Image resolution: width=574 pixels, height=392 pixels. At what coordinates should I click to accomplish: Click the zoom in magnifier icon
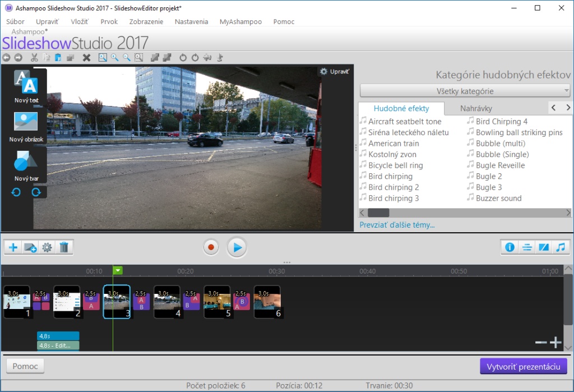click(115, 57)
